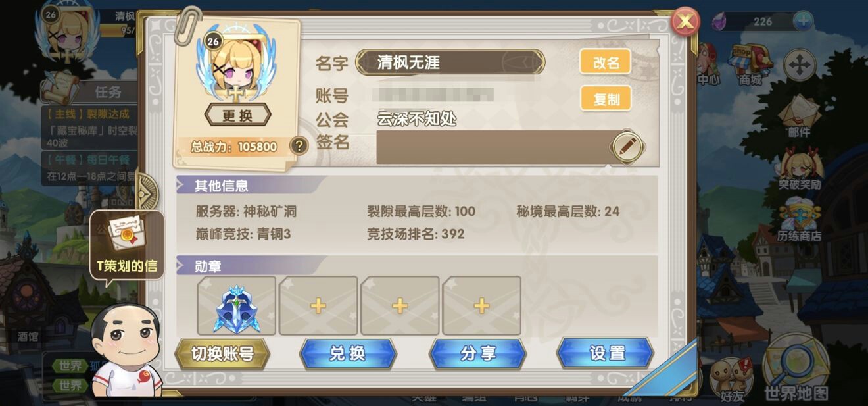The height and width of the screenshot is (406, 868).
Task: Select the equipped blue crystal medal
Action: click(237, 306)
